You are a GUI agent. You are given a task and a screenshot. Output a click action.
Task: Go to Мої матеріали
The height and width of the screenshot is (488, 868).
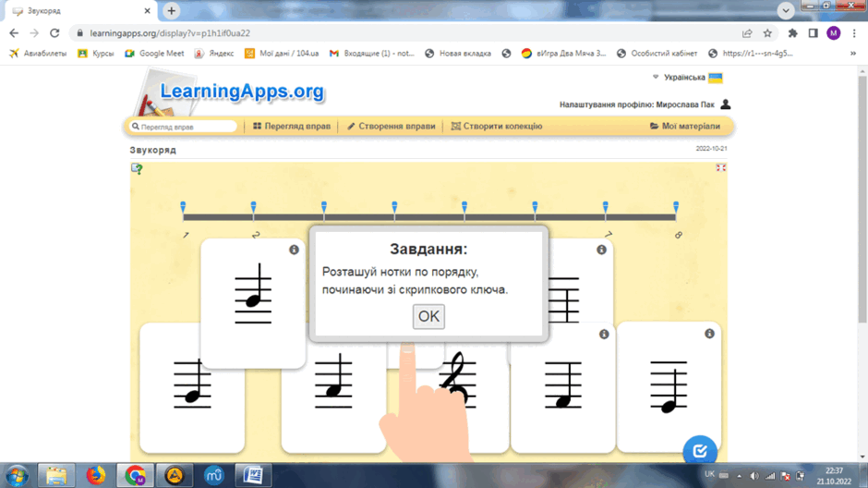pos(685,127)
